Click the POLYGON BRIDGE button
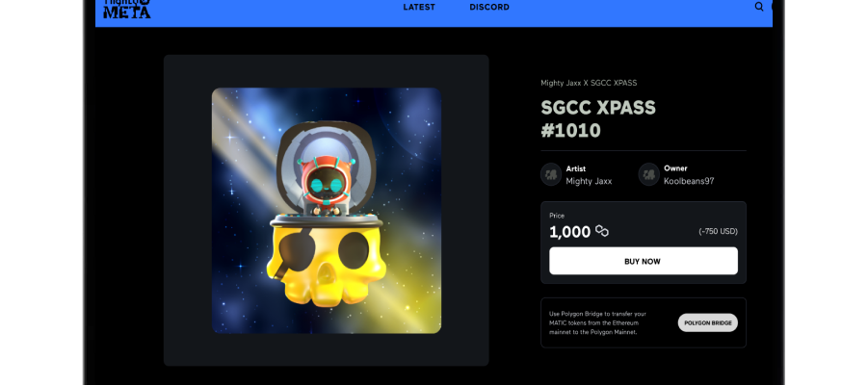Viewport: 868px width, 385px height. [x=707, y=323]
